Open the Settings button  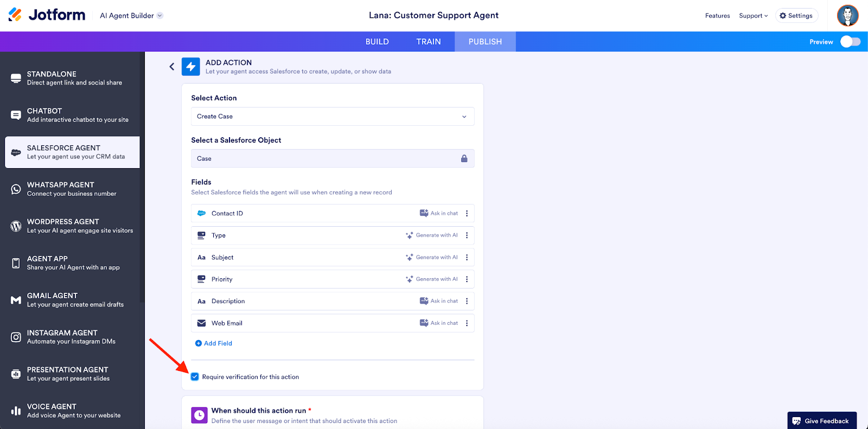[796, 16]
